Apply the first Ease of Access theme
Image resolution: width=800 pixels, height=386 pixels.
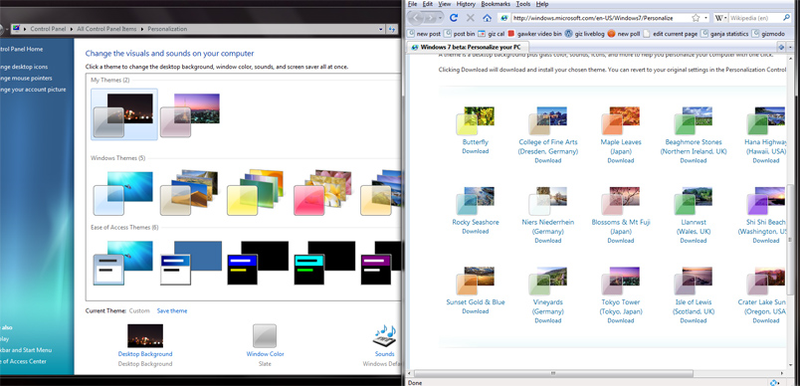(123, 263)
